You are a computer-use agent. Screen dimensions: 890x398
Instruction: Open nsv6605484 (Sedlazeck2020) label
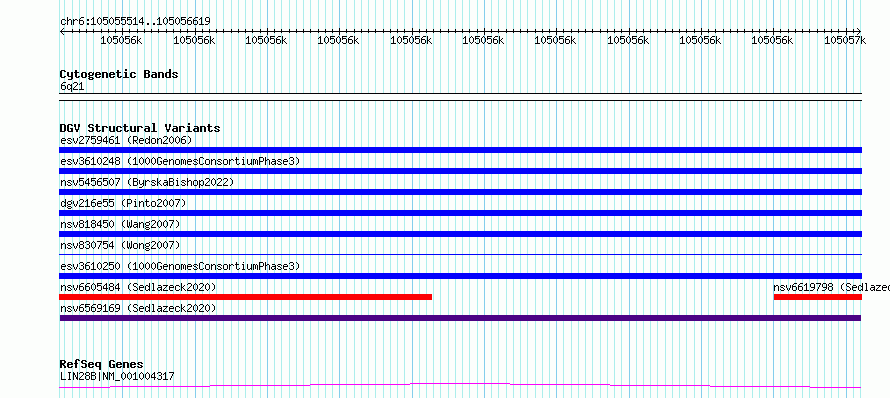138,287
